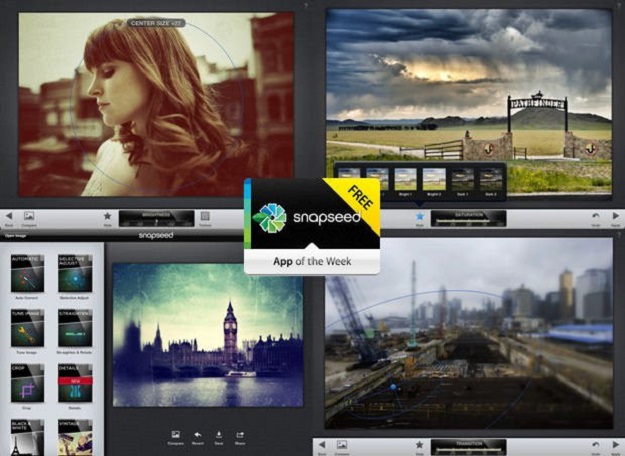Click the Center Size +23 label
Image resolution: width=625 pixels, height=456 pixels.
[156, 23]
